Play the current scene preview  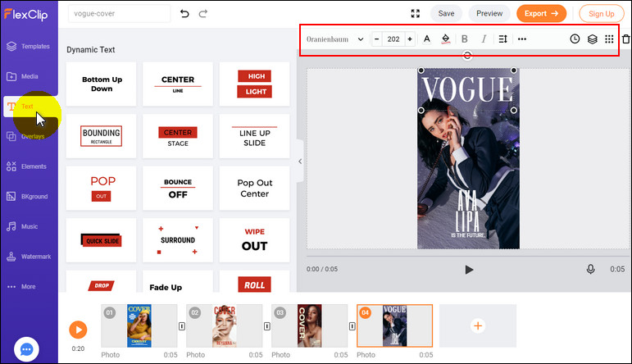468,269
